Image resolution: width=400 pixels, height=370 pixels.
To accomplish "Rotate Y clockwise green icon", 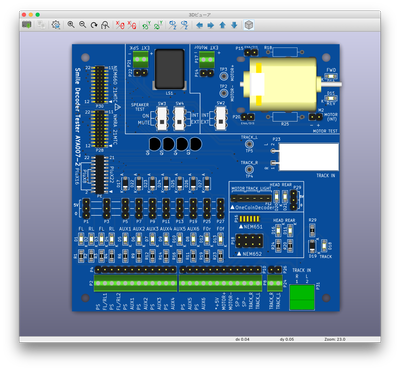I will (146, 25).
